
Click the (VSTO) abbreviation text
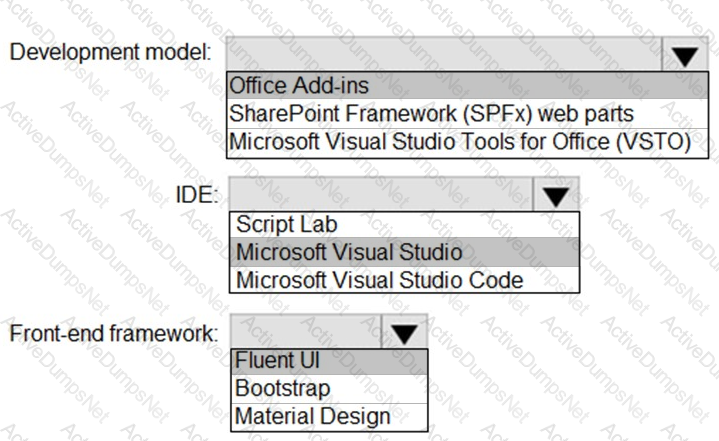tap(653, 140)
